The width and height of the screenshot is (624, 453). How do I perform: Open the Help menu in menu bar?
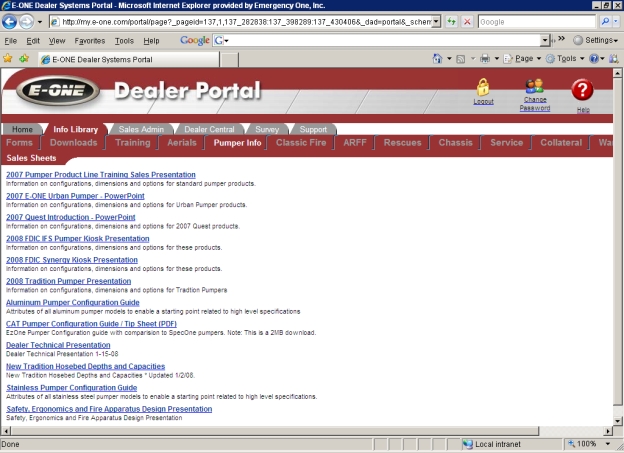pyautogui.click(x=151, y=41)
